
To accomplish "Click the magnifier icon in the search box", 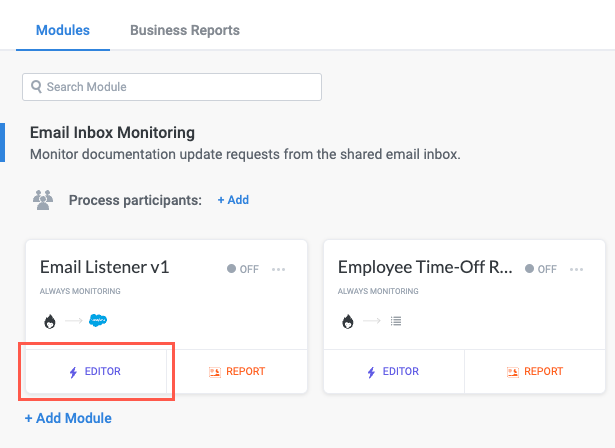I will click(x=37, y=87).
